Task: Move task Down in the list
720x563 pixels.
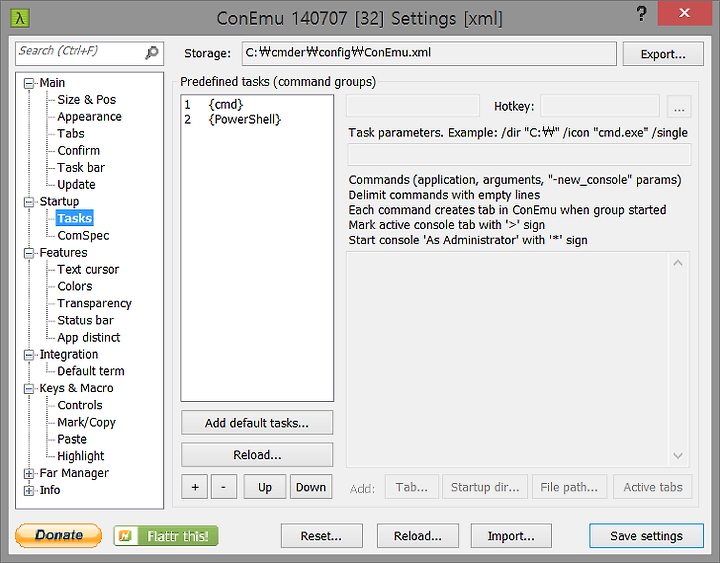Action: tap(311, 487)
